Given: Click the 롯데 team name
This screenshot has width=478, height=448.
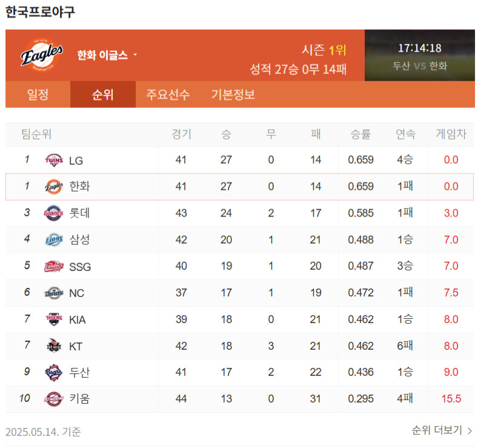Looking at the screenshot, I should (79, 213).
